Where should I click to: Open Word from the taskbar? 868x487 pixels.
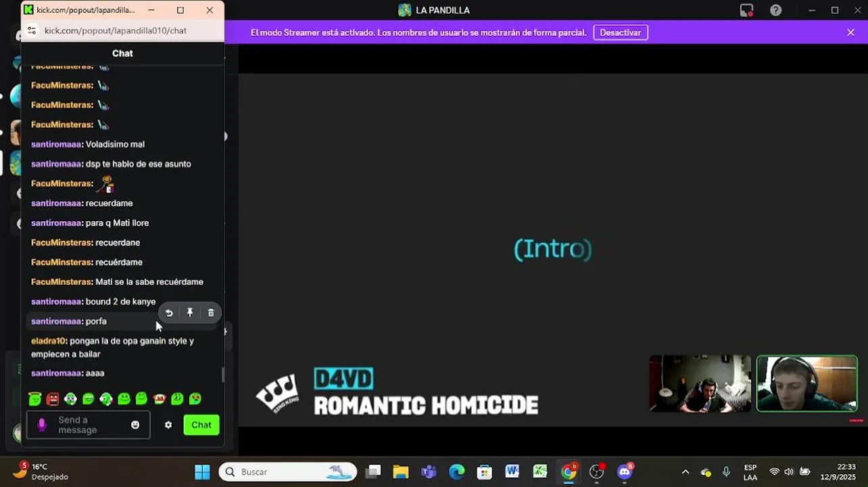tap(512, 471)
